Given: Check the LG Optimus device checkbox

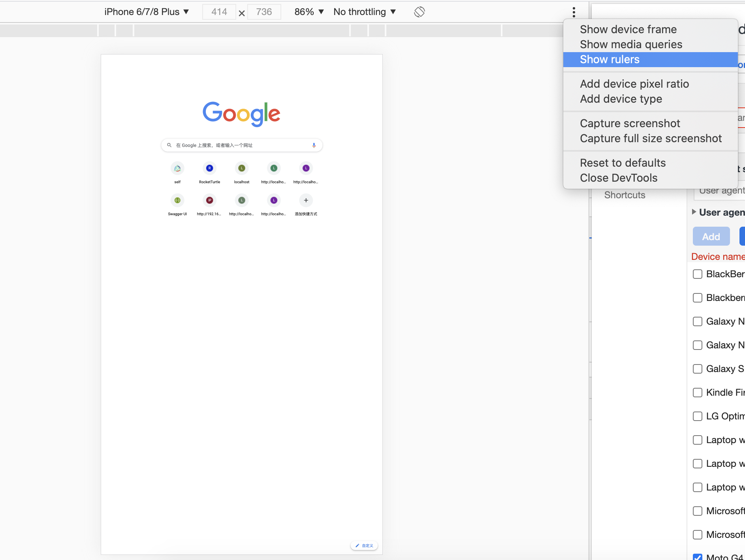Looking at the screenshot, I should pos(698,416).
